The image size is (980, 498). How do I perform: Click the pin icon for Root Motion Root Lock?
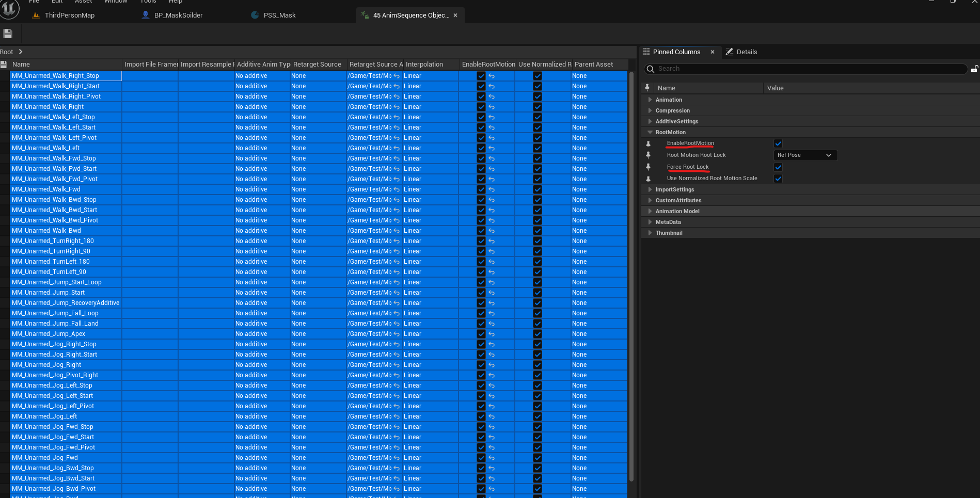pyautogui.click(x=649, y=155)
